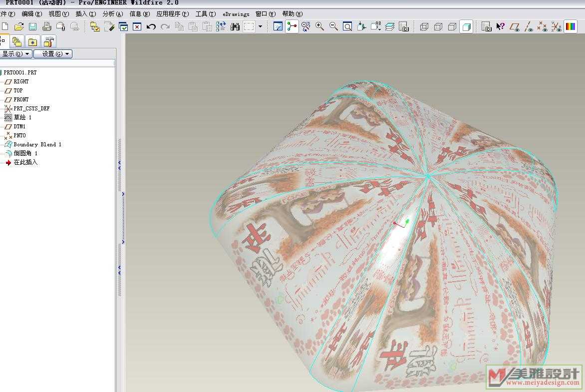Switch to the connections tab

coord(49,41)
